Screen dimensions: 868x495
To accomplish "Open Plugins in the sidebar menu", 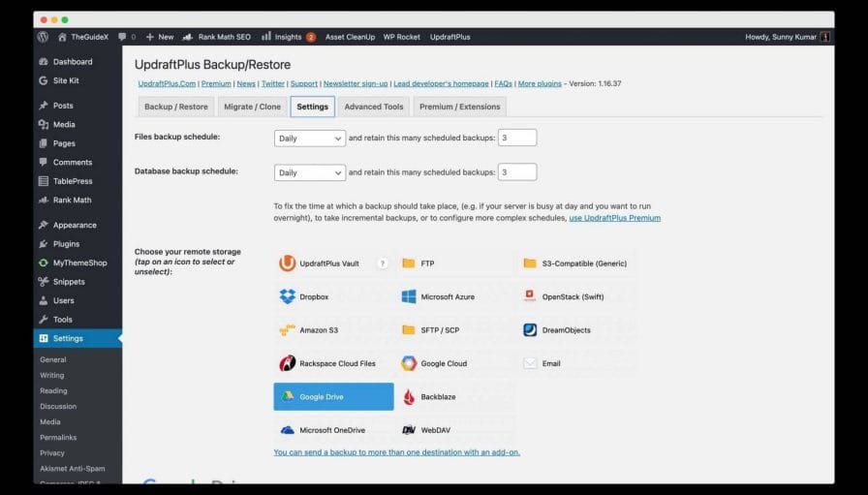I will click(x=66, y=244).
